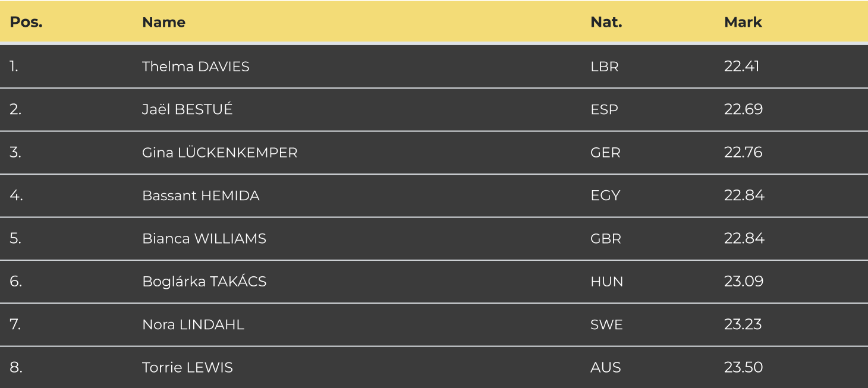
Task: Select Bassant HEMIDA's name
Action: pos(201,195)
